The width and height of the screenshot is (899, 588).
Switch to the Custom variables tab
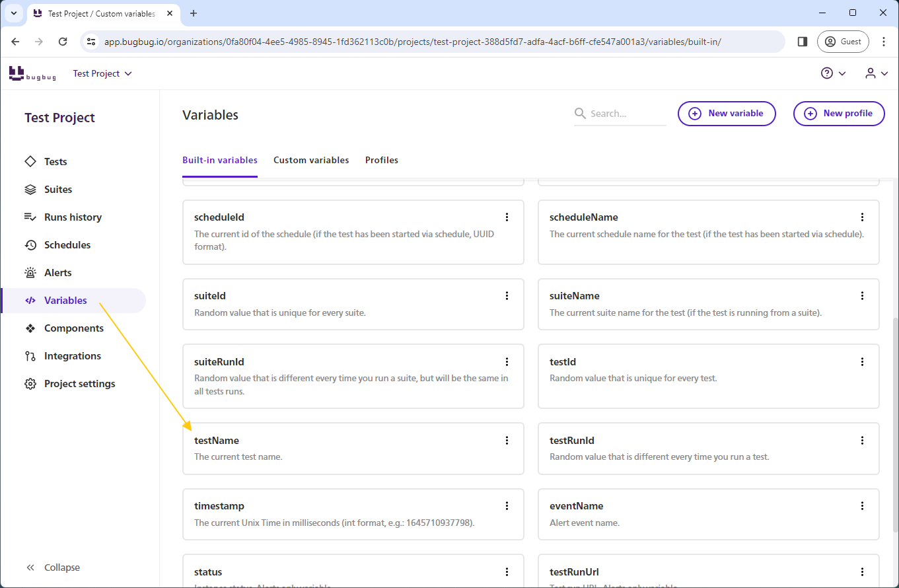click(311, 161)
